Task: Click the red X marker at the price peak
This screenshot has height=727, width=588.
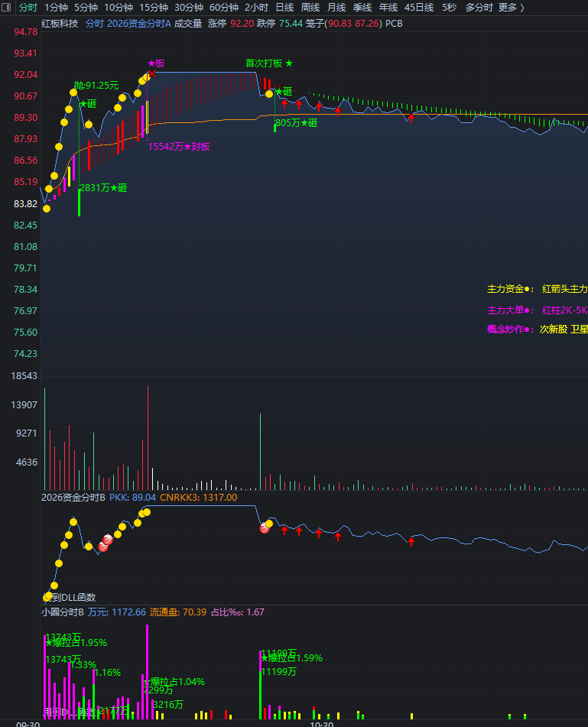Action: (151, 73)
